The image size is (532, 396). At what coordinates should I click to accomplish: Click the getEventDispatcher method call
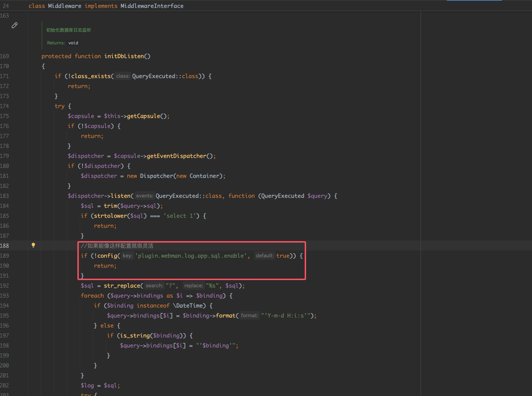coord(176,156)
